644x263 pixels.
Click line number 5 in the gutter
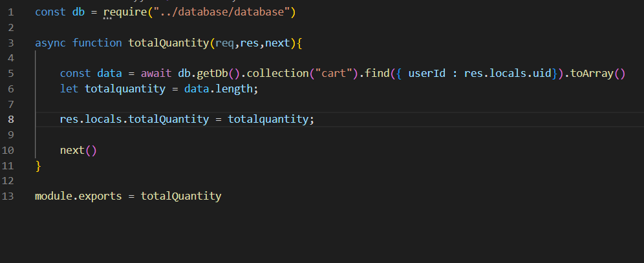click(x=11, y=74)
